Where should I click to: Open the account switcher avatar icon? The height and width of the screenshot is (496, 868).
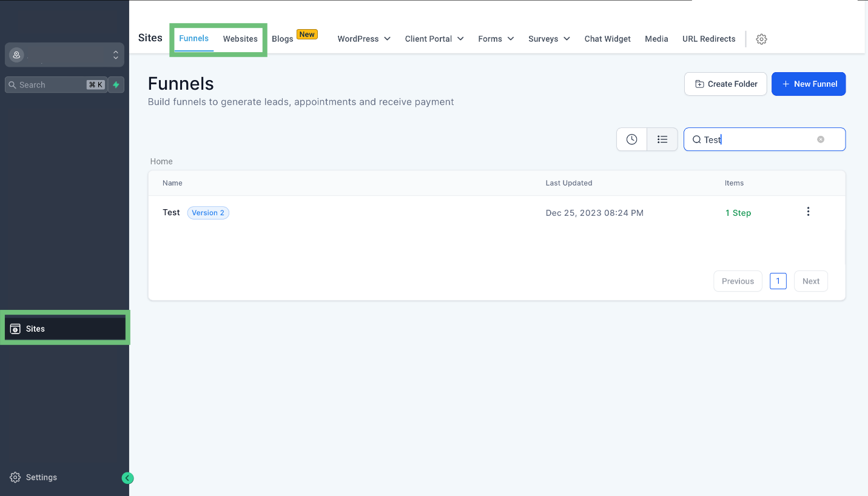click(x=16, y=55)
